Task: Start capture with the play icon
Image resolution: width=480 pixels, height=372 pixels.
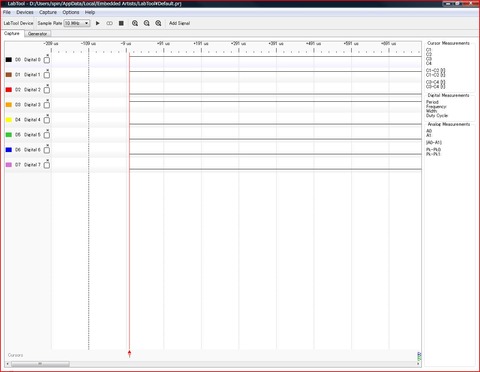Action: (x=98, y=23)
